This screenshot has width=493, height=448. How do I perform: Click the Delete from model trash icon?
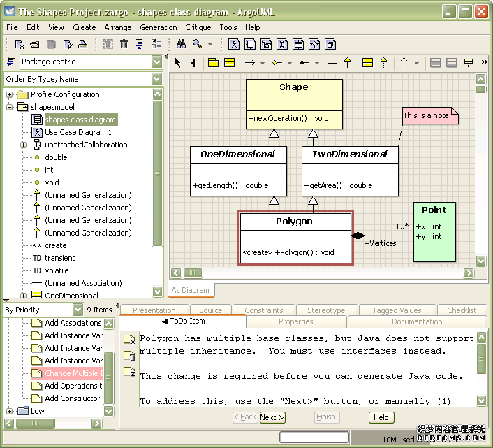(x=124, y=44)
